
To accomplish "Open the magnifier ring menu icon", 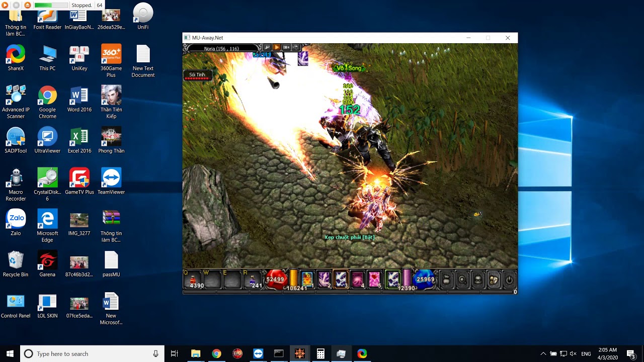I will pyautogui.click(x=462, y=280).
